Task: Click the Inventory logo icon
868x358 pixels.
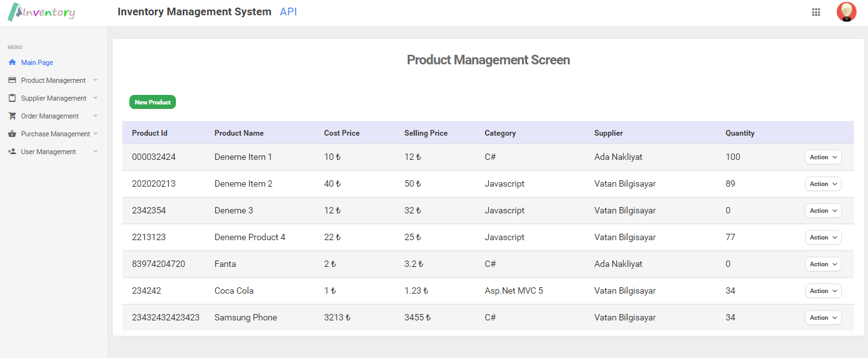Action: 14,12
